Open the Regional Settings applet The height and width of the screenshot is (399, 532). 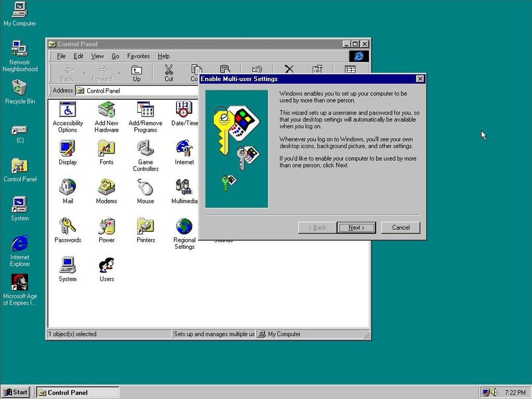184,226
